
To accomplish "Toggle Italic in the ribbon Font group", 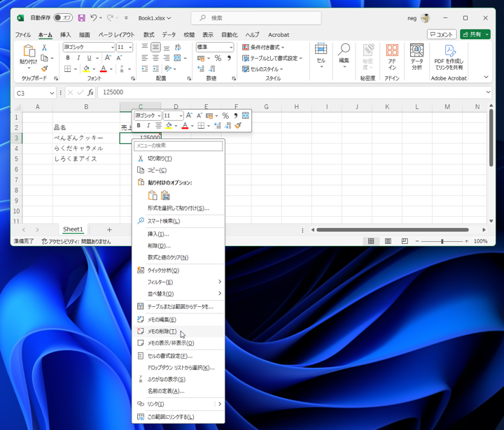I will (78, 58).
